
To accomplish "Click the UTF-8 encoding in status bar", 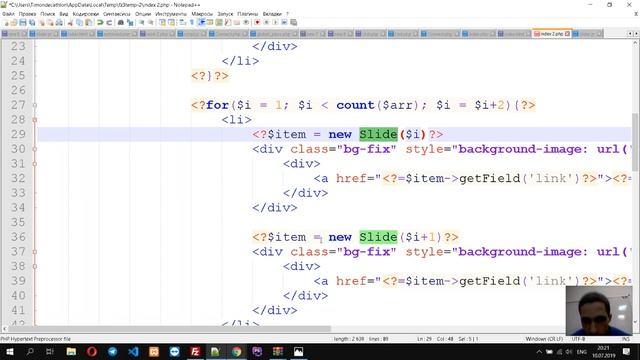I will 578,339.
